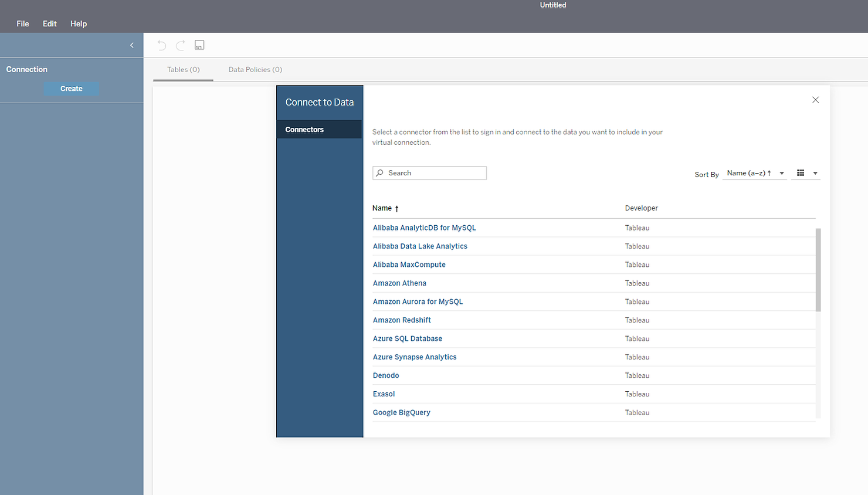Open the Edit menu
The height and width of the screenshot is (495, 868).
tap(50, 23)
